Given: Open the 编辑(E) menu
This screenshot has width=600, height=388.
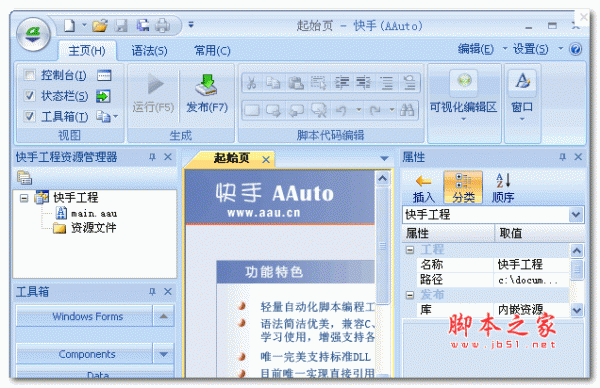Looking at the screenshot, I should click(x=476, y=49).
